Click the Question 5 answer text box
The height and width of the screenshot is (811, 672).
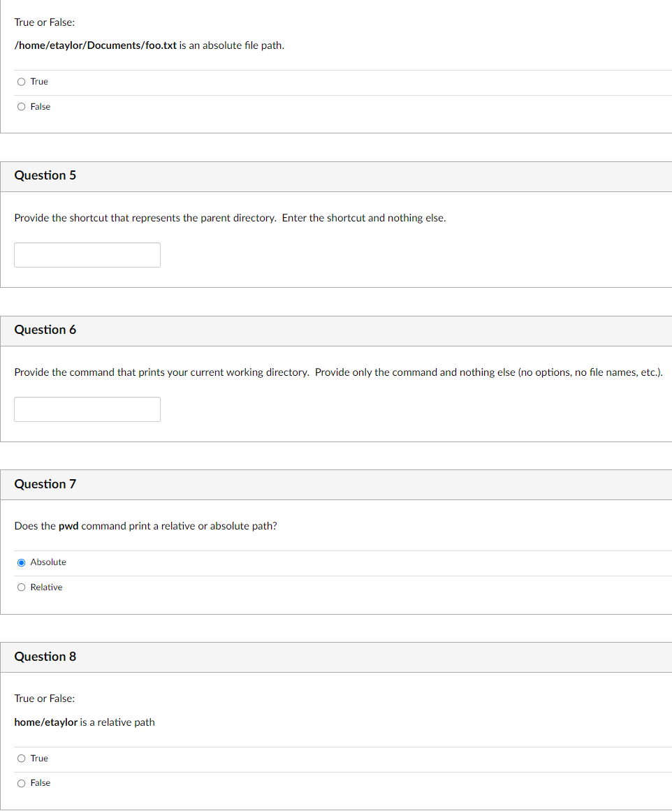point(87,255)
